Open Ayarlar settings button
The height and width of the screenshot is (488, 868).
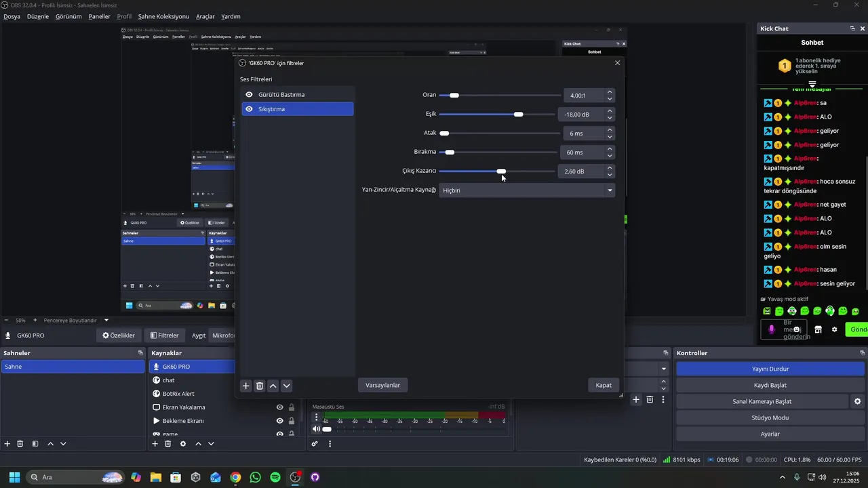click(x=770, y=434)
